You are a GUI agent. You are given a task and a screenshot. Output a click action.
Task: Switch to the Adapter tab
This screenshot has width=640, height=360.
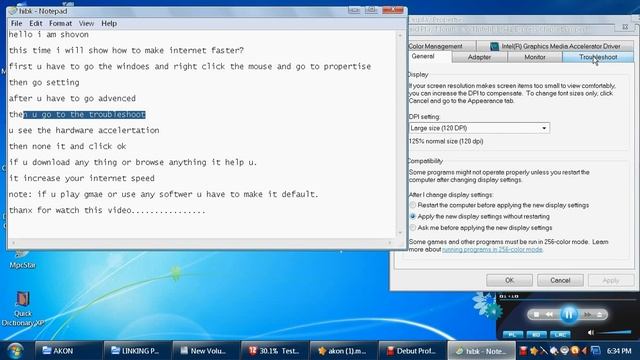pos(479,57)
